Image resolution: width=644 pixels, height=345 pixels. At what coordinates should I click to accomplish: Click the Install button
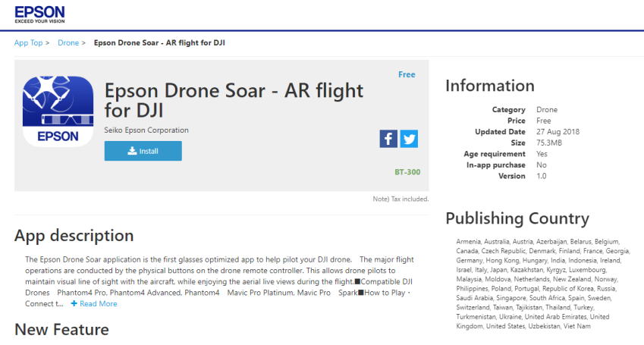[x=143, y=151]
